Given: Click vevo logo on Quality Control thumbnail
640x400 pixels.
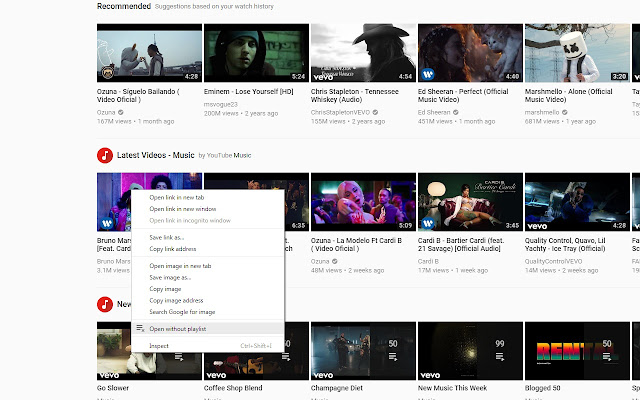Looking at the screenshot, I should (537, 226).
